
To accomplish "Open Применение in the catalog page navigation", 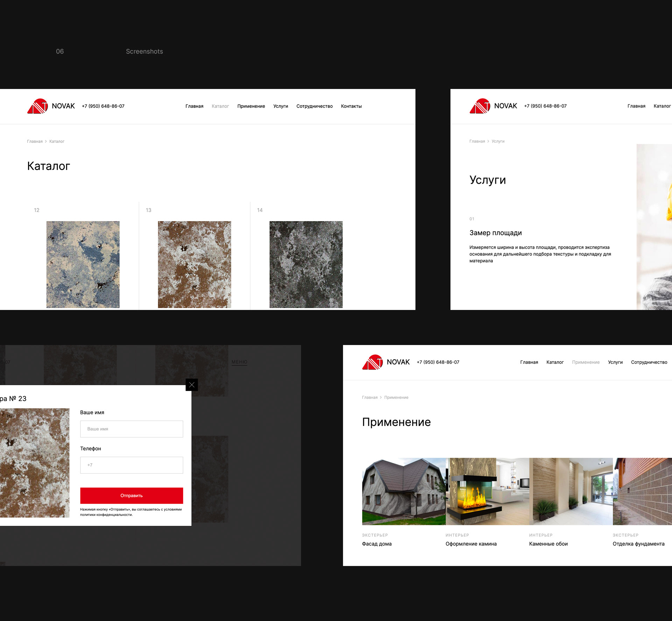I will pyautogui.click(x=251, y=106).
